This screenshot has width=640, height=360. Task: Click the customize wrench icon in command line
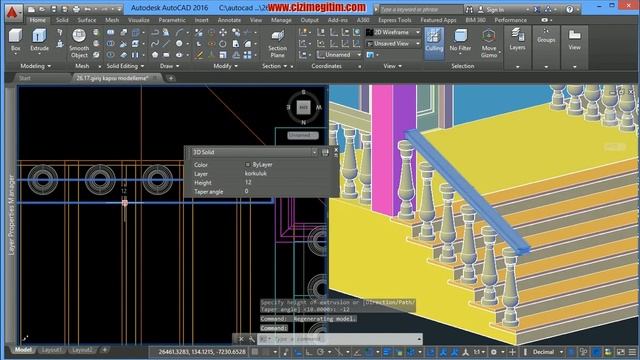(251, 339)
